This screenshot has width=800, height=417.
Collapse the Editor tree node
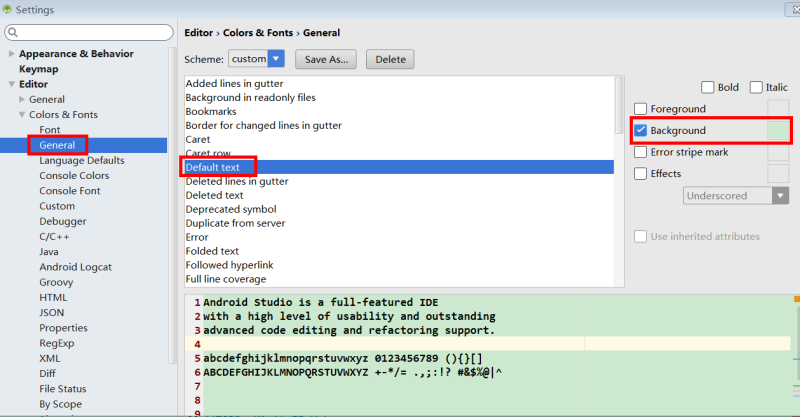point(12,84)
